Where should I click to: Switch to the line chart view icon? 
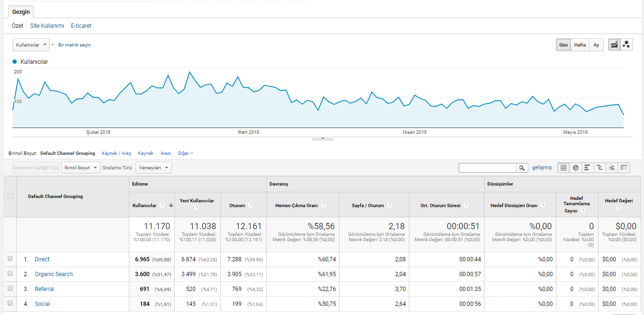(x=614, y=45)
